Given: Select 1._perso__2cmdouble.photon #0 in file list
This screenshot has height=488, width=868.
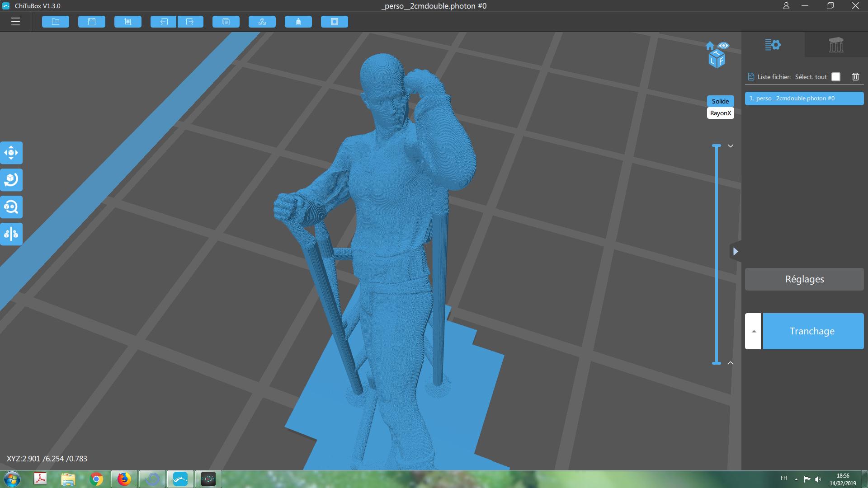Looking at the screenshot, I should click(x=804, y=99).
